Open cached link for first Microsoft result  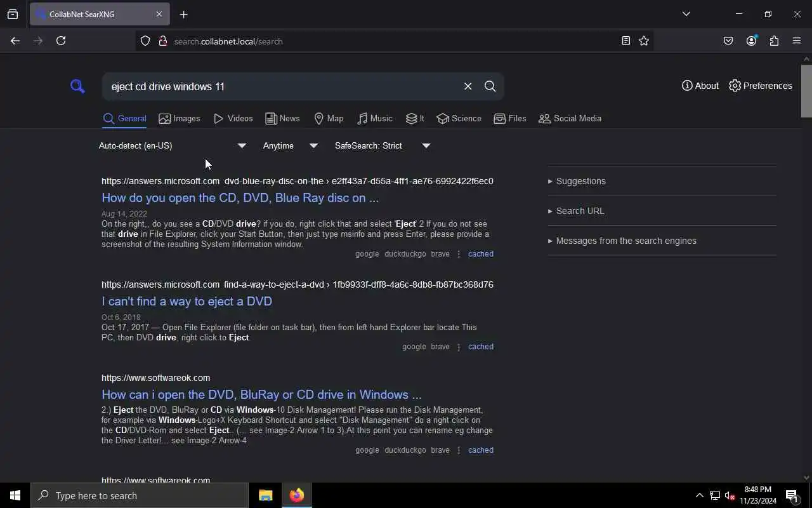(481, 254)
